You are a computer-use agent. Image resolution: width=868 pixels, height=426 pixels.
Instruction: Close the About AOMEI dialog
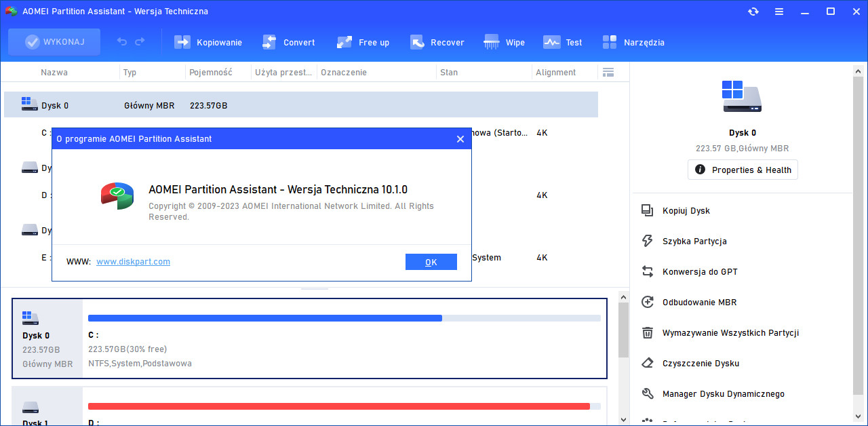460,139
